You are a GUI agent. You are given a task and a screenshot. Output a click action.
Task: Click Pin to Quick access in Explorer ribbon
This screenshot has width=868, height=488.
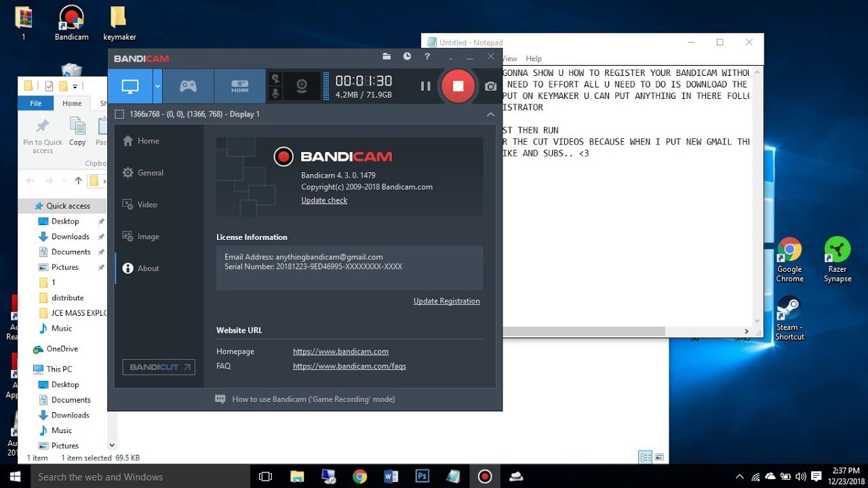(x=42, y=134)
